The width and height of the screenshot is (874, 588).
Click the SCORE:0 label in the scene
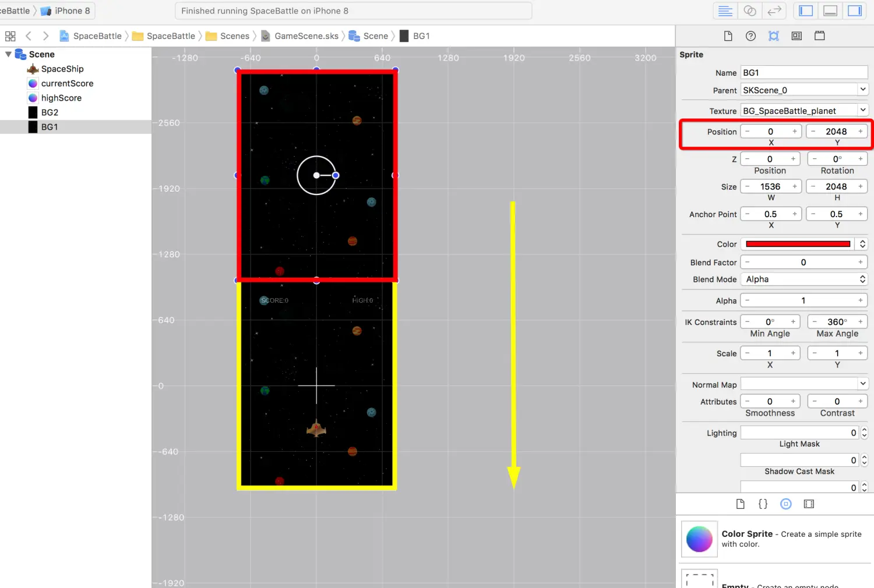click(275, 300)
